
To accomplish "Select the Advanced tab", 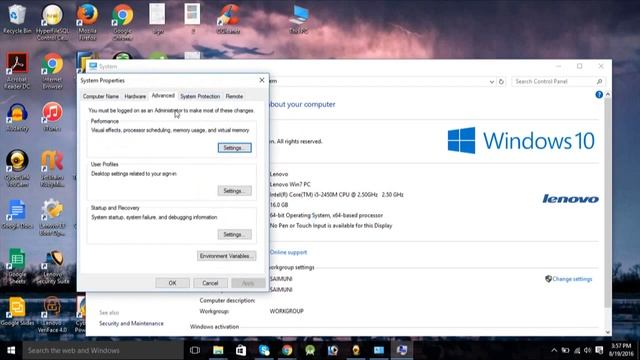I will pyautogui.click(x=163, y=96).
